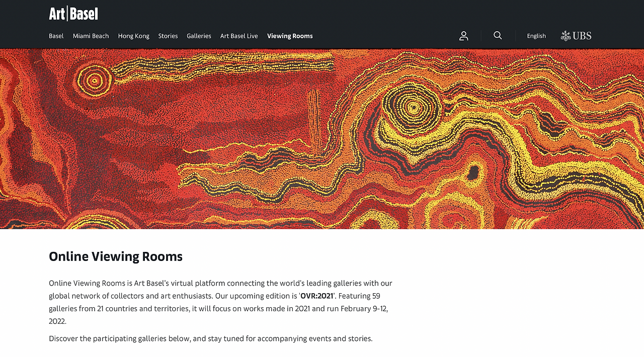
Task: Visit Art Basel Live
Action: pos(239,36)
